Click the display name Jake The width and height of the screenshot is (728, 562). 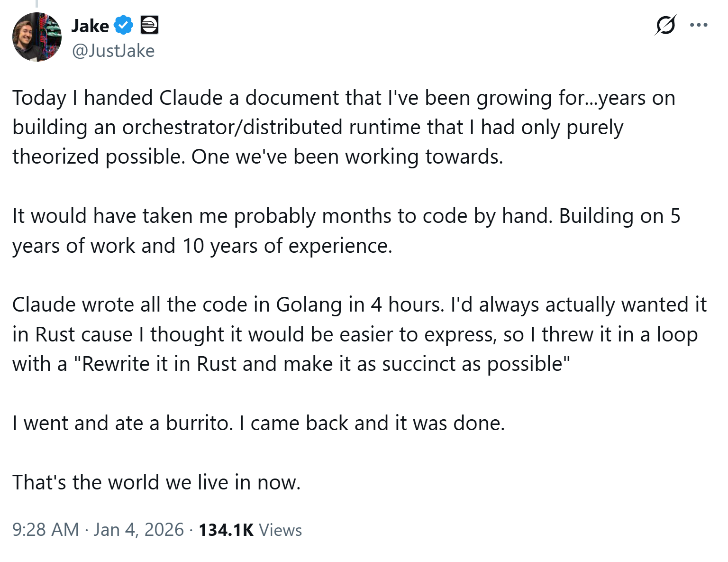point(90,26)
